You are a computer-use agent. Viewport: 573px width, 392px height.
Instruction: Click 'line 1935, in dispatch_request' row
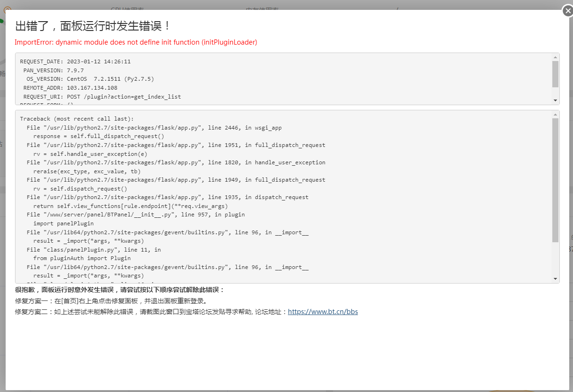[168, 197]
